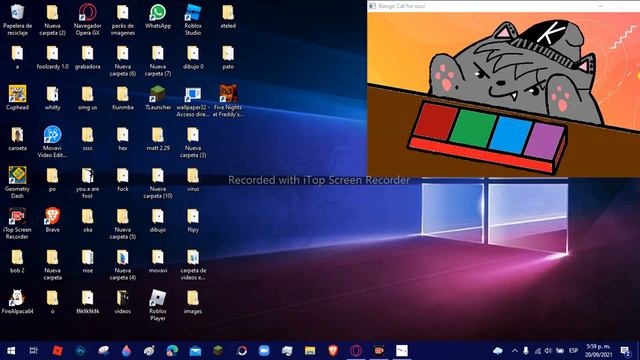The image size is (640, 360).
Task: Open the grabadora folder
Action: (x=87, y=57)
